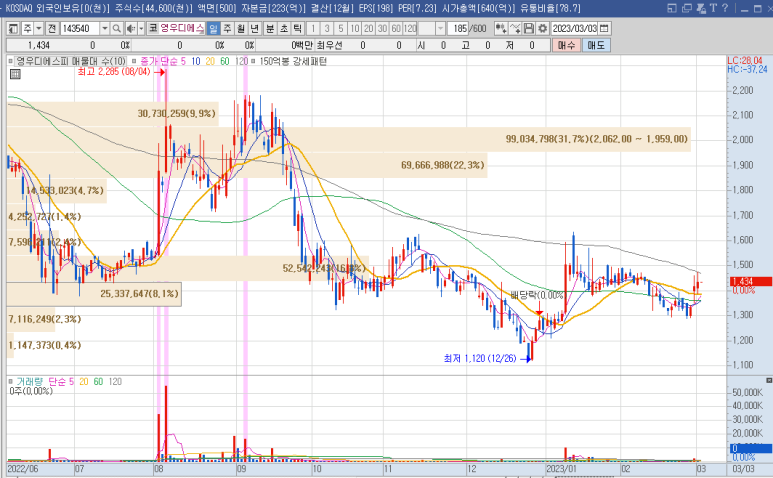This screenshot has width=773, height=478.
Task: Click the title bar T font icon
Action: coord(713,8)
